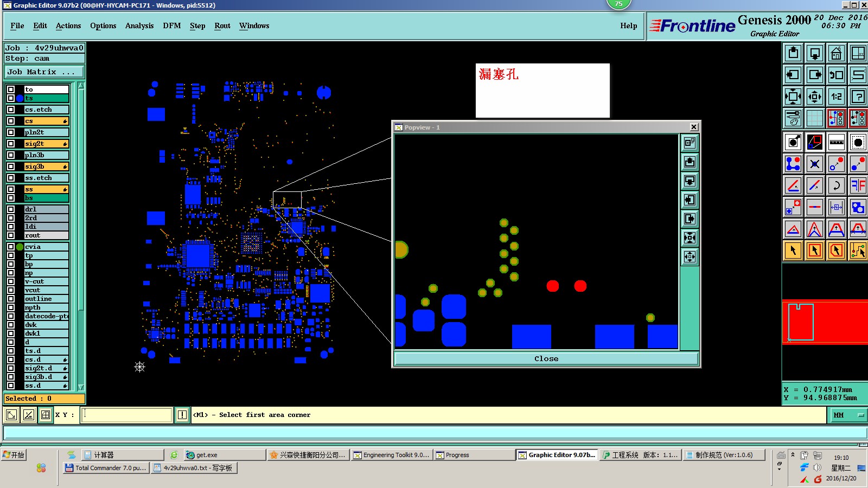This screenshot has width=868, height=488.
Task: Switch to Total Commander taskbar window
Action: [106, 468]
